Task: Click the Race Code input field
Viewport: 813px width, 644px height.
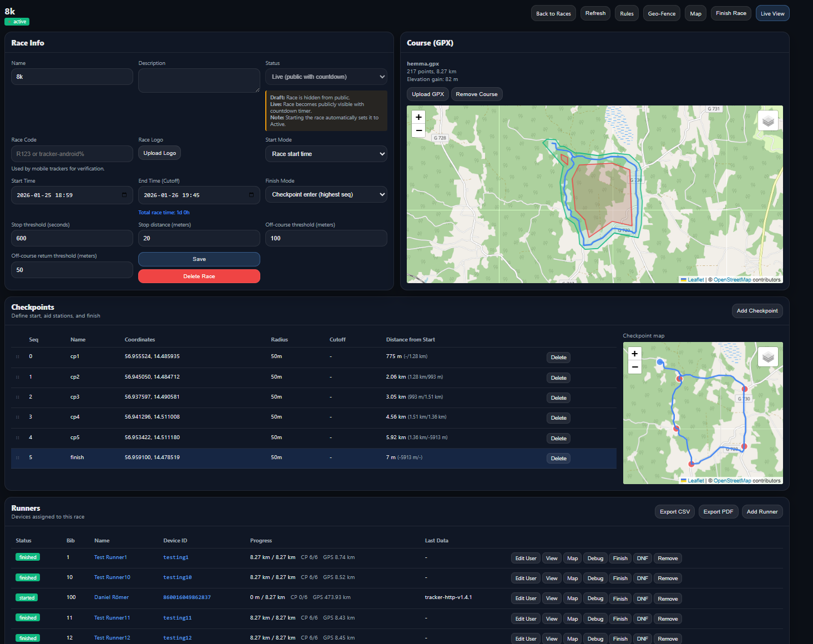Action: [x=72, y=154]
